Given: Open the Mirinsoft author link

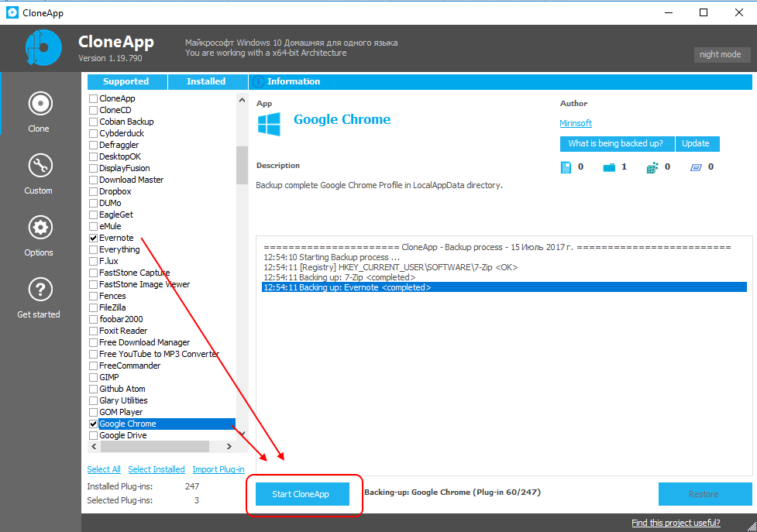Looking at the screenshot, I should point(576,123).
